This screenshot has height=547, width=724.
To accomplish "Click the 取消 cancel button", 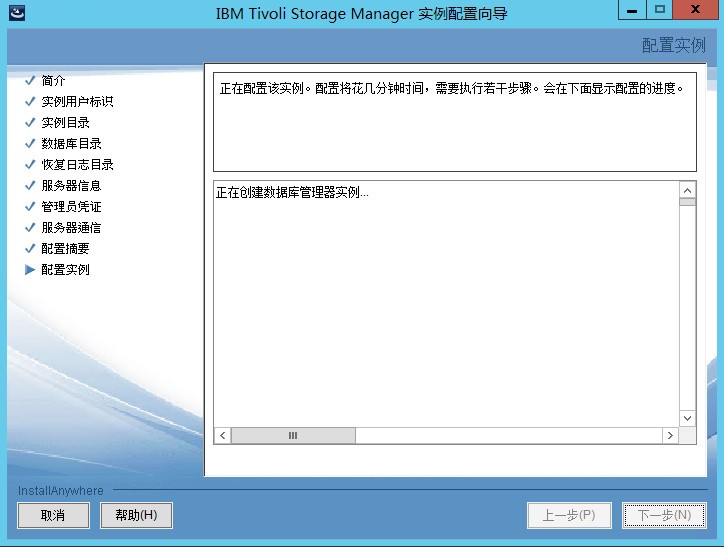I will 53,515.
